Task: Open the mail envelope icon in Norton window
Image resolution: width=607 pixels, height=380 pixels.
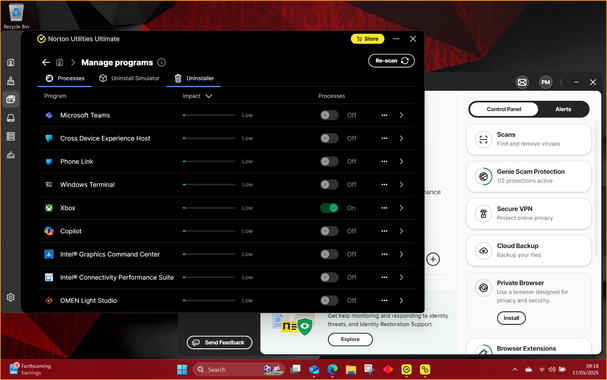Action: (x=522, y=82)
